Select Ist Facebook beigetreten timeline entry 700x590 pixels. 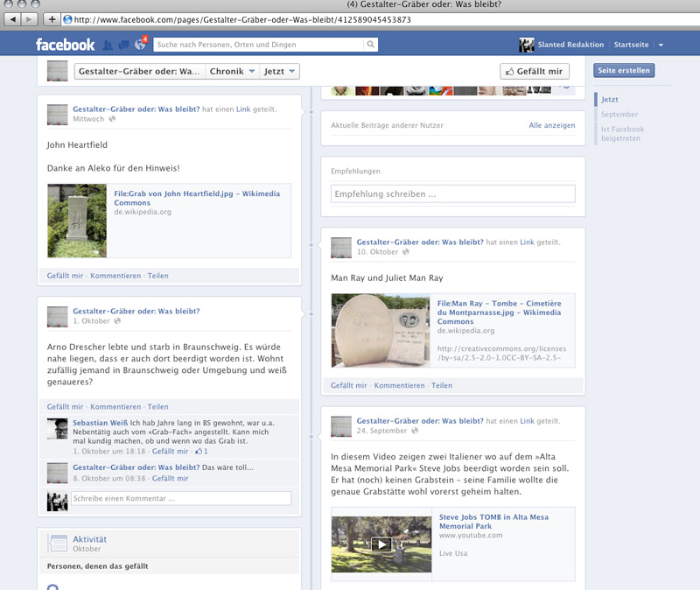[622, 134]
